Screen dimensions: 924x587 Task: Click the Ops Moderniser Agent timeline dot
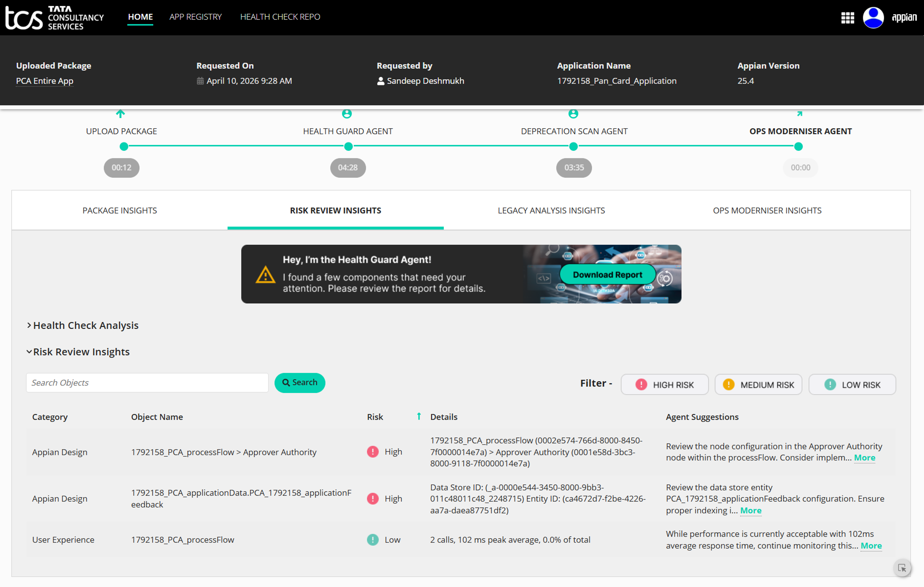[799, 146]
